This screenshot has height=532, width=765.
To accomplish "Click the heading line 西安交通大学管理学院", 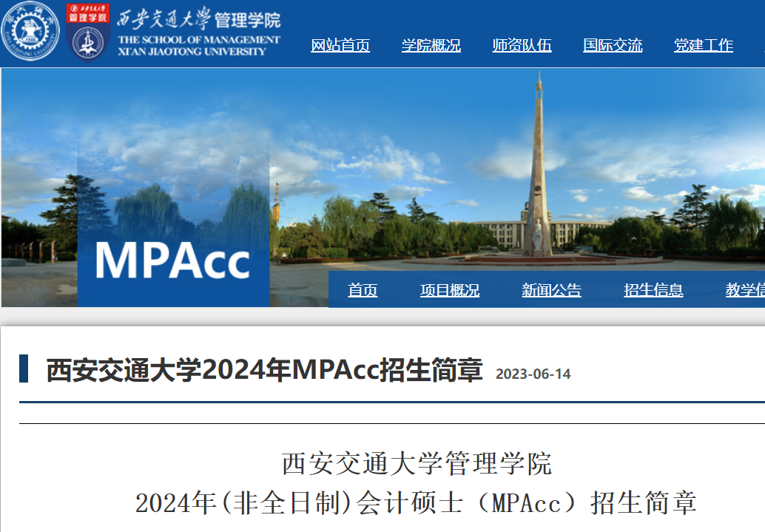I will point(417,463).
